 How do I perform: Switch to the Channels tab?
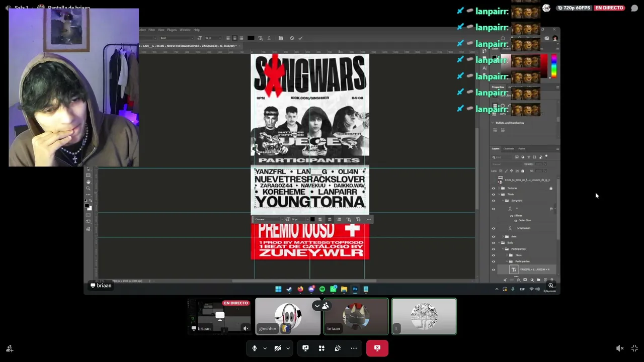click(509, 149)
